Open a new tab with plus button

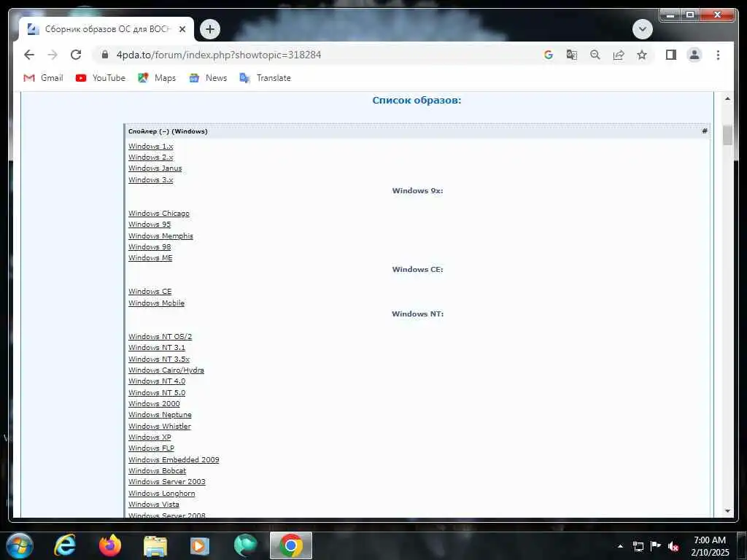tap(209, 29)
